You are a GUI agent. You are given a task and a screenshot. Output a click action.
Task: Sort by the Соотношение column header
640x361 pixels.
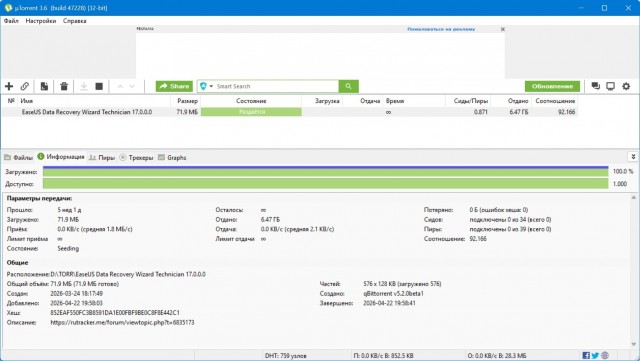point(555,101)
